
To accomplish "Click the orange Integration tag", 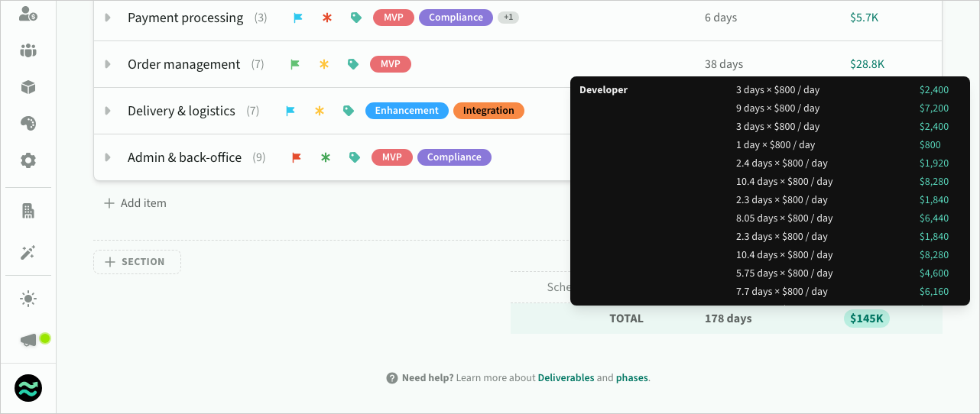I will (x=488, y=111).
